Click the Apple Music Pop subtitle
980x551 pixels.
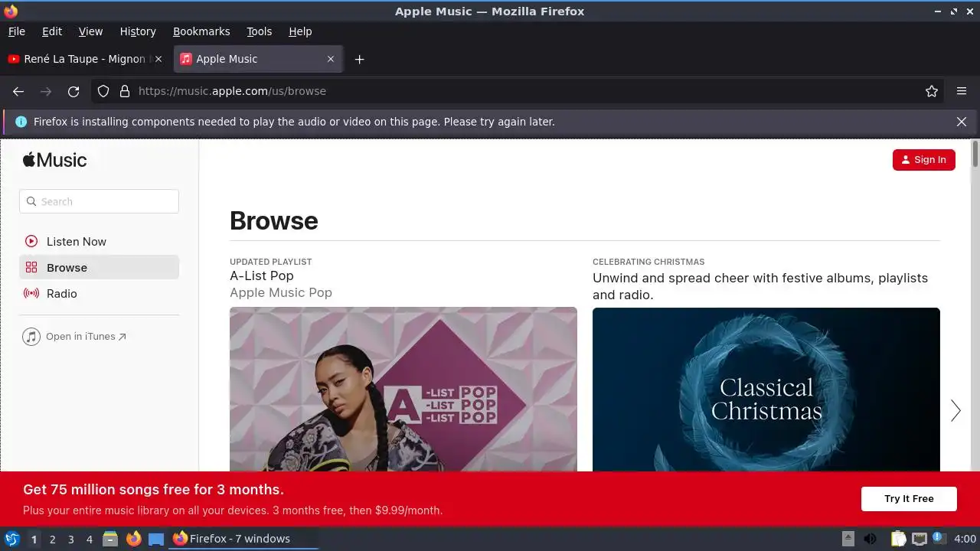(281, 292)
